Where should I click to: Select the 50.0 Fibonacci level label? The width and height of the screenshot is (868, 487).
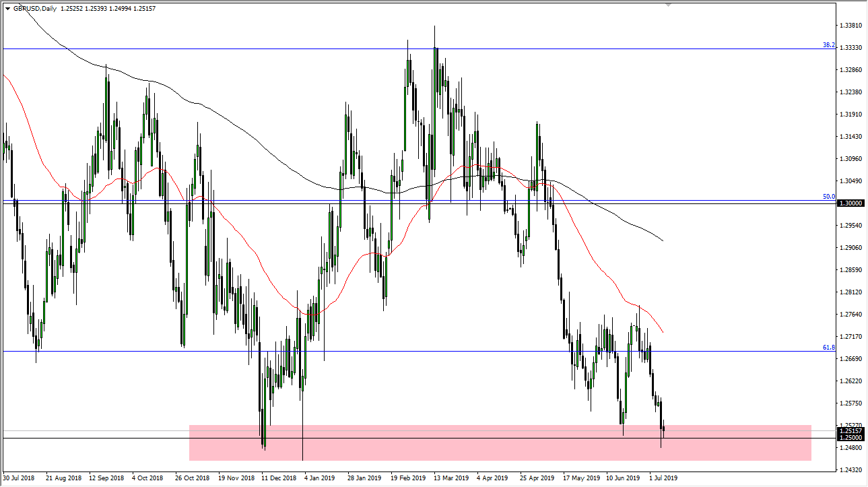(829, 197)
